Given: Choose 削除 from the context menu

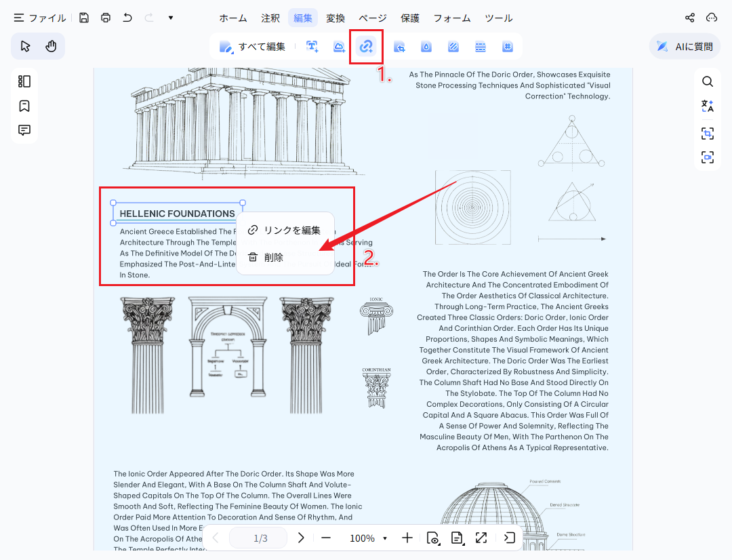Looking at the screenshot, I should (285, 258).
